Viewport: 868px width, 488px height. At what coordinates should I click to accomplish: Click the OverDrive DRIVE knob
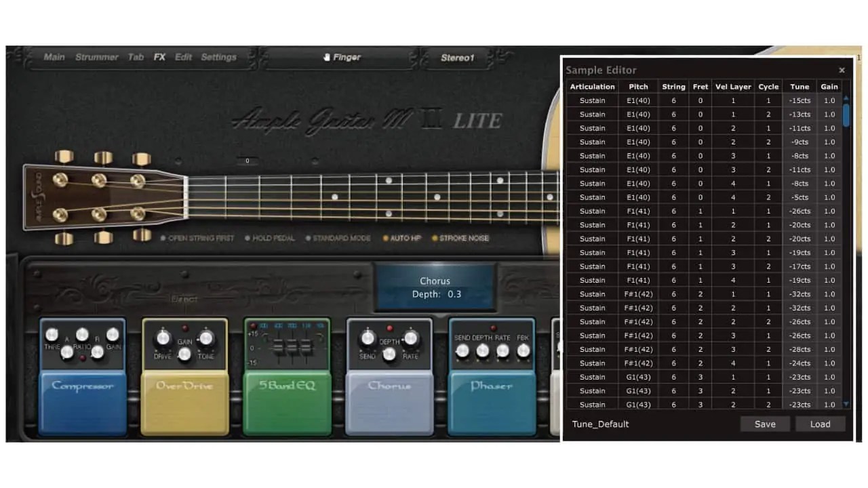[x=163, y=338]
